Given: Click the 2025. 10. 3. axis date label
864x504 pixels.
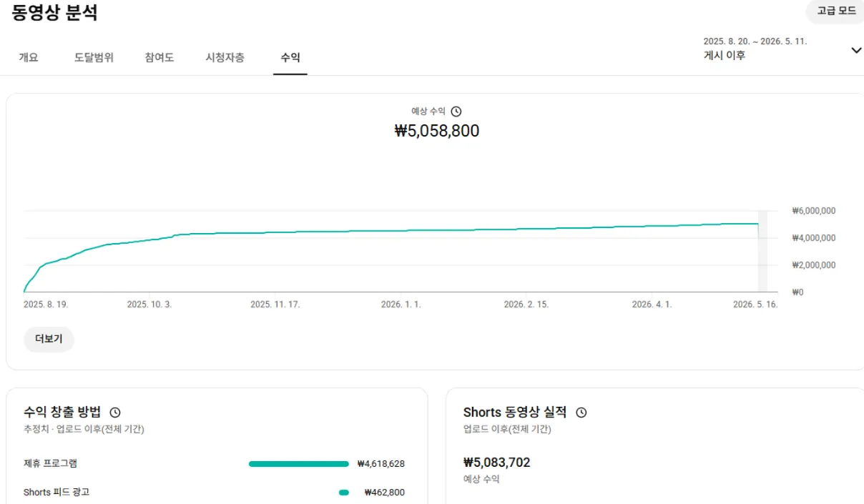Looking at the screenshot, I should pos(149,305).
